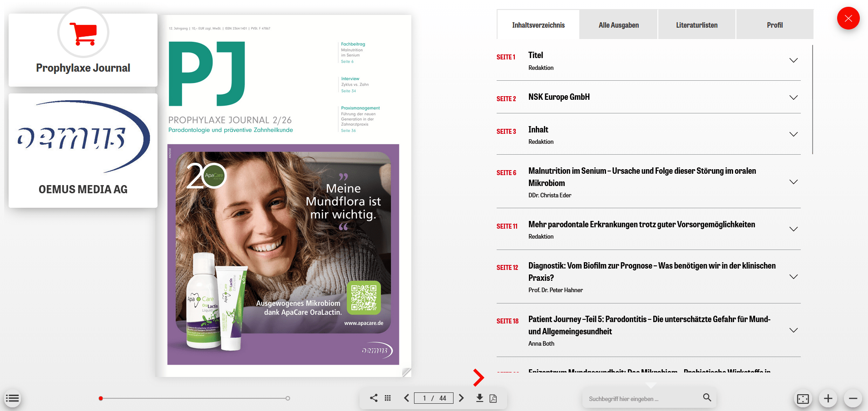Go to the previous page arrow
The width and height of the screenshot is (868, 411).
[406, 398]
